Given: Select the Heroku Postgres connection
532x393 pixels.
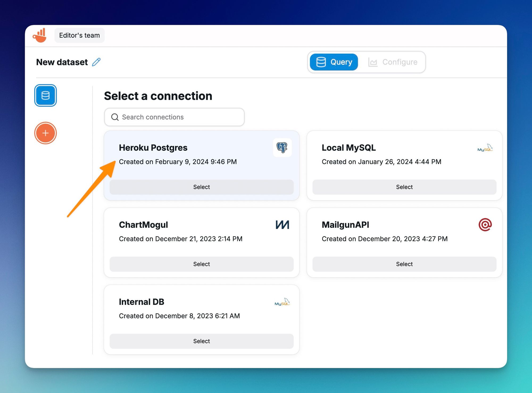Looking at the screenshot, I should [x=202, y=187].
